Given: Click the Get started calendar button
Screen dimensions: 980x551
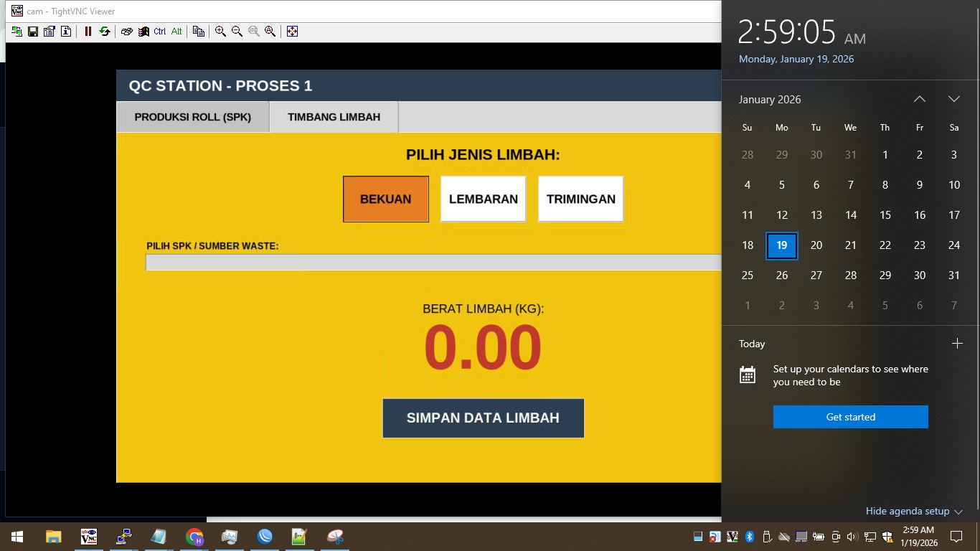Looking at the screenshot, I should coord(851,417).
